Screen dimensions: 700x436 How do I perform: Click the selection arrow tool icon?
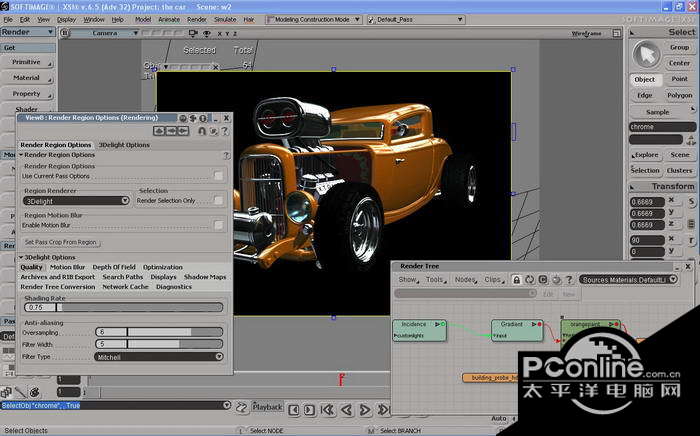pyautogui.click(x=649, y=53)
